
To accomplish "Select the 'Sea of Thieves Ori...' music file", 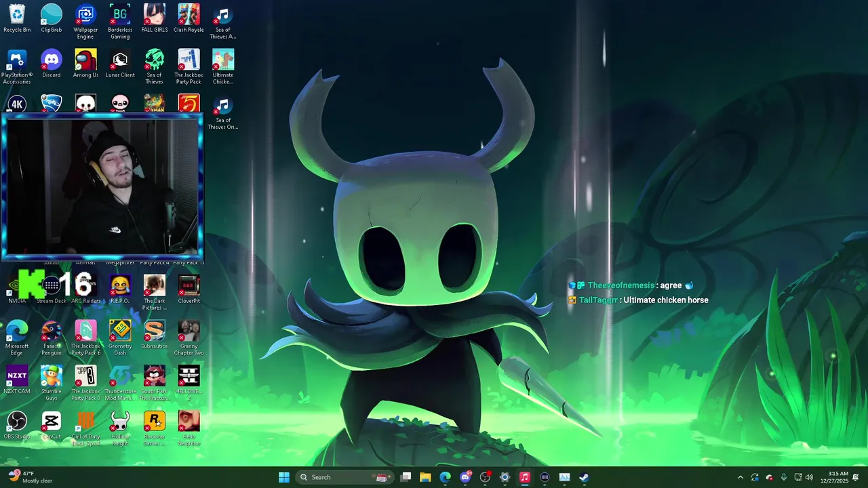I will click(x=223, y=113).
